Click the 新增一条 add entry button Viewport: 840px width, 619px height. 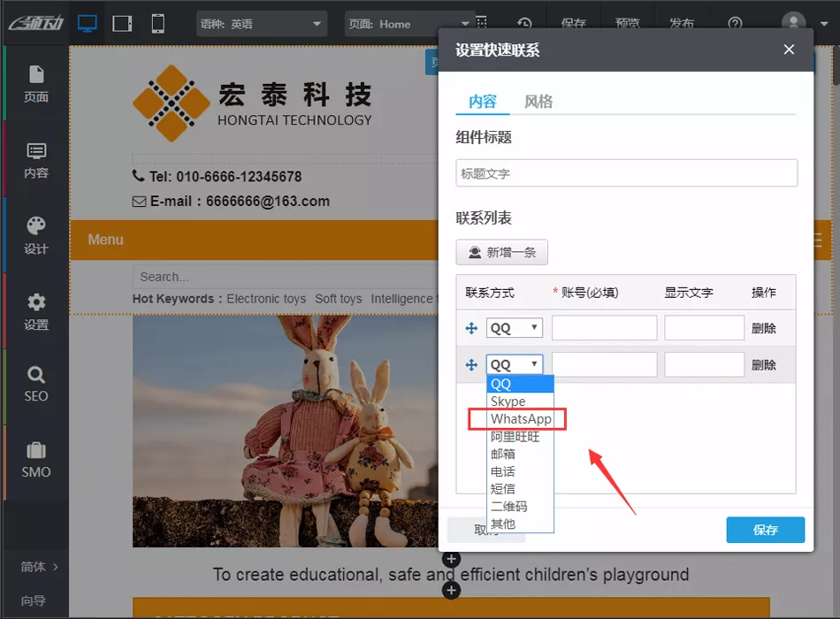point(502,252)
